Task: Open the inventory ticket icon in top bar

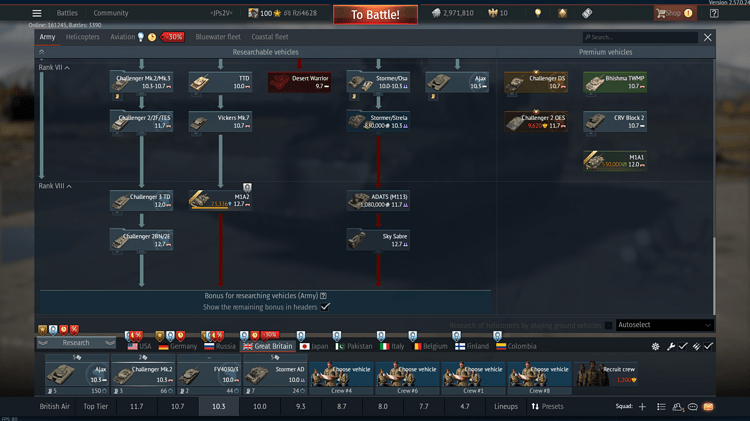Action: point(587,13)
